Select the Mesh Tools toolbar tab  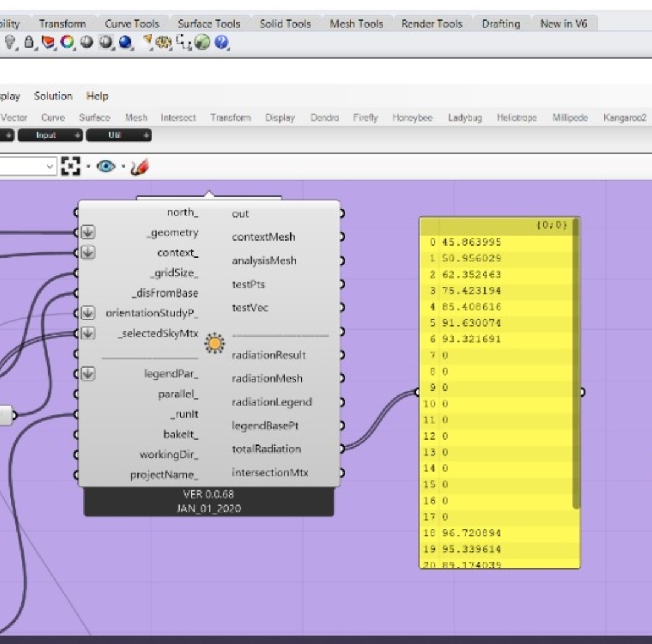coord(356,24)
